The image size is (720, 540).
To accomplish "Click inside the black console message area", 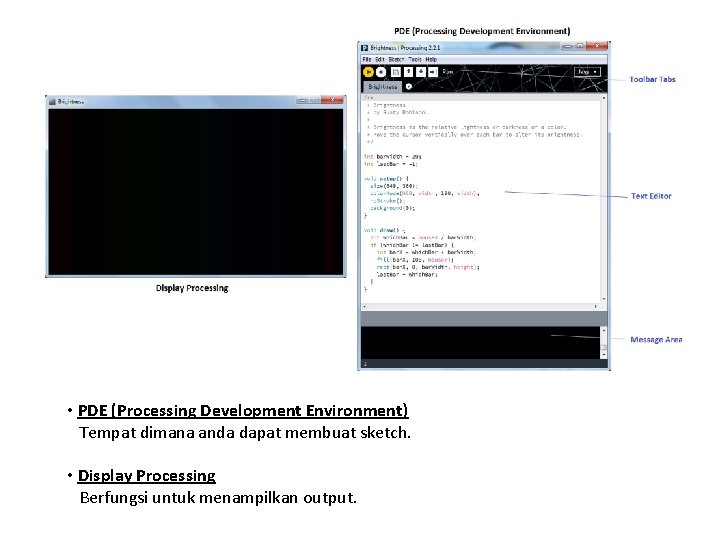I will click(480, 343).
